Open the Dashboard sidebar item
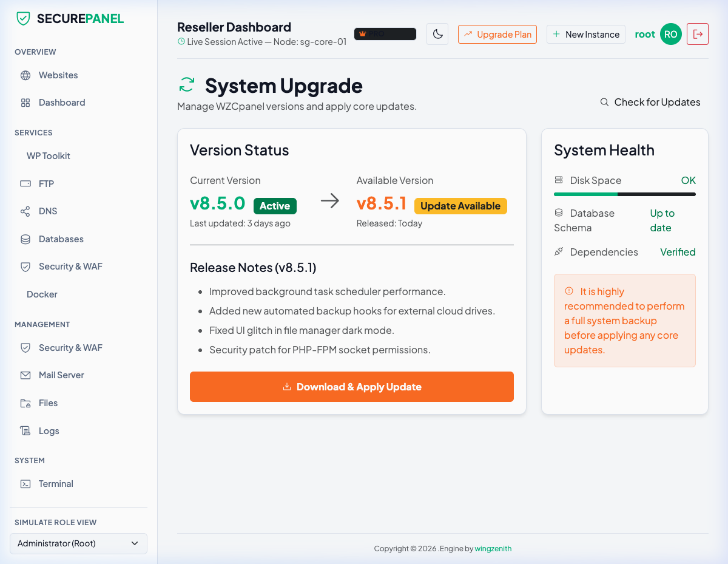This screenshot has height=564, width=728. [78, 103]
